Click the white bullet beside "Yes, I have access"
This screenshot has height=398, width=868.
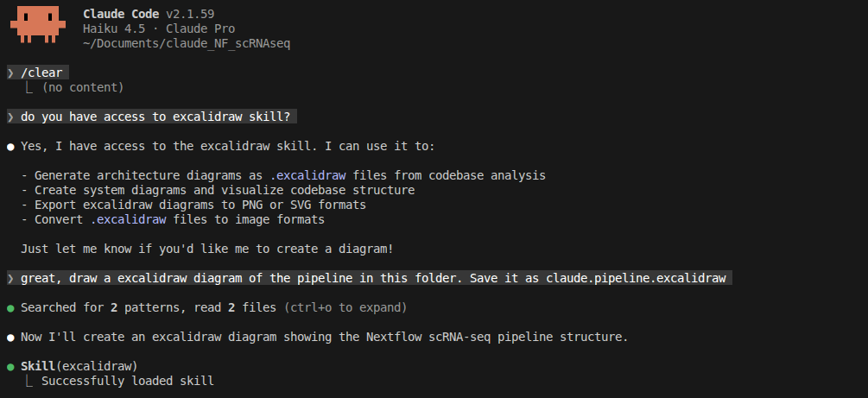[x=10, y=146]
